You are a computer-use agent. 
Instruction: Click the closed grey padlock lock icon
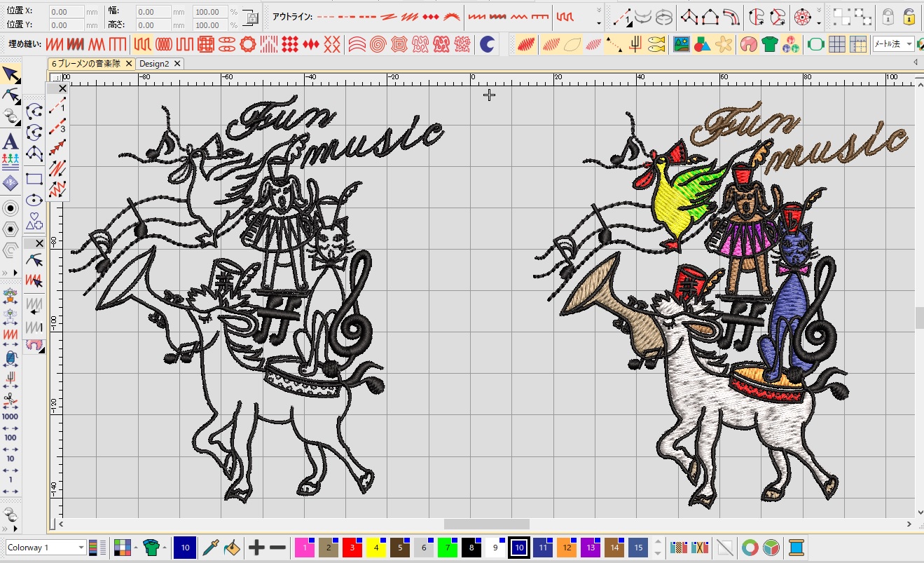(888, 16)
